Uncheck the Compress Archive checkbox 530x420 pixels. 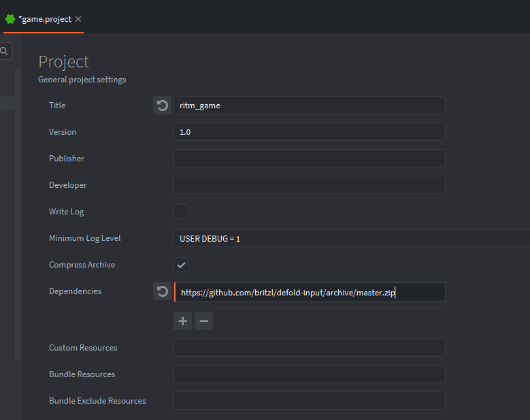pyautogui.click(x=181, y=265)
